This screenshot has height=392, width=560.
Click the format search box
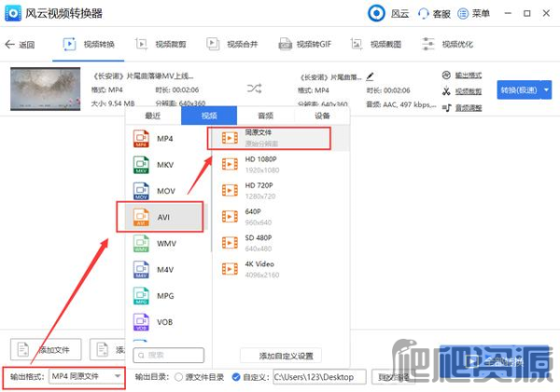coord(169,356)
